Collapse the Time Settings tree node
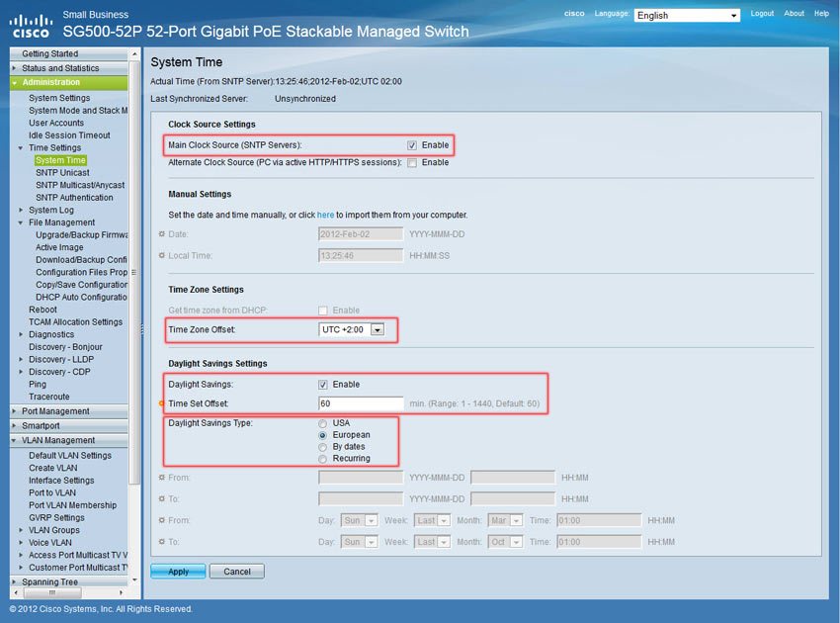The image size is (840, 623). 21,148
